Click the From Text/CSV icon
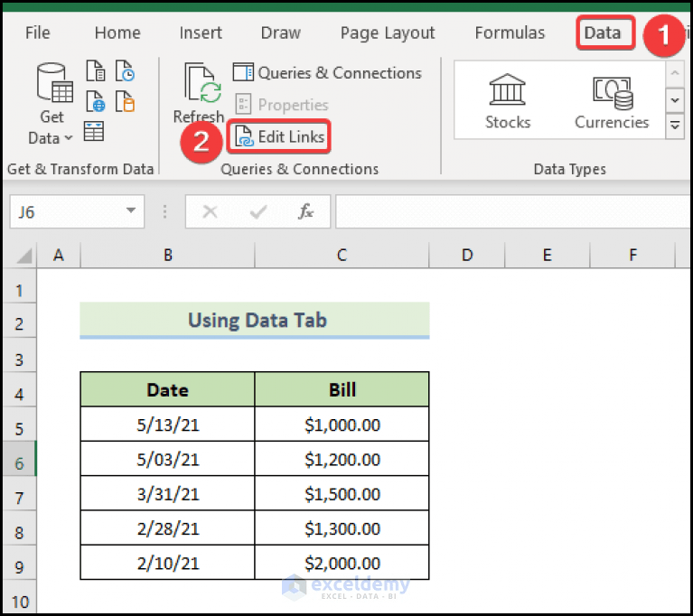This screenshot has width=693, height=616. click(x=96, y=70)
